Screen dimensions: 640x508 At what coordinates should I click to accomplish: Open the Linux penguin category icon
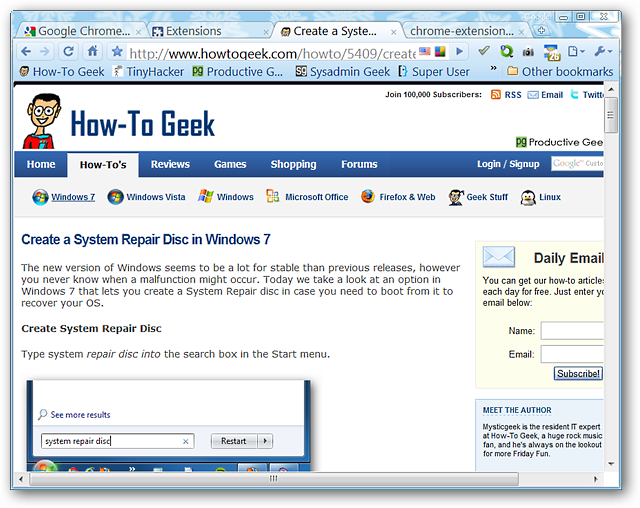(528, 197)
